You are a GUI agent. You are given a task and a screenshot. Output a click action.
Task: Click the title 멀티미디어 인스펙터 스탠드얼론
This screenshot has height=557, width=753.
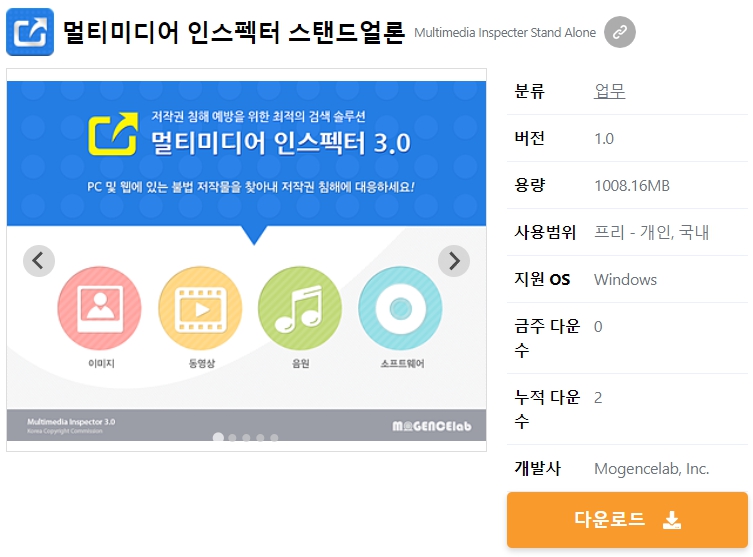tap(234, 32)
